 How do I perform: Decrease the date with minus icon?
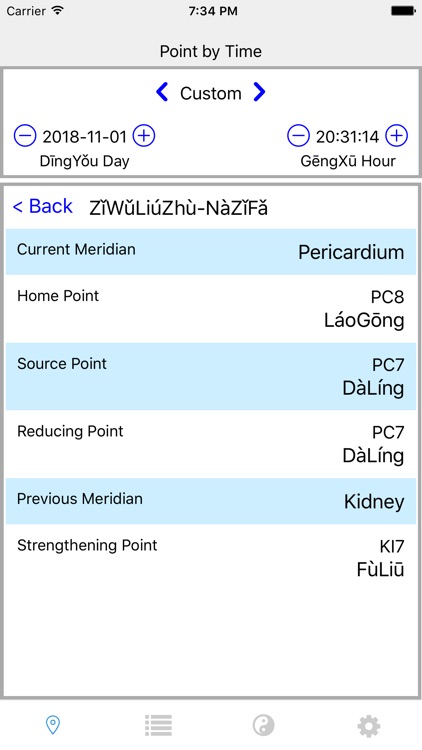[25, 136]
